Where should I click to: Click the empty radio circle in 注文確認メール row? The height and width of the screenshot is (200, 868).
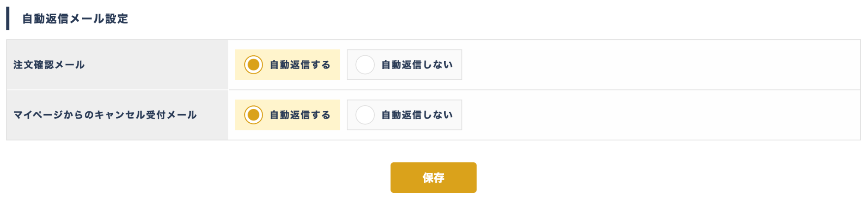[x=365, y=65]
